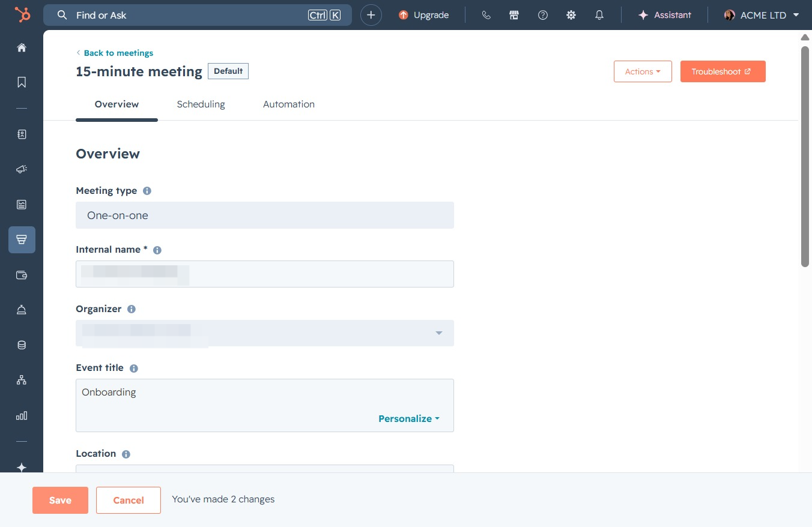
Task: Click the Internal name input field
Action: click(265, 274)
